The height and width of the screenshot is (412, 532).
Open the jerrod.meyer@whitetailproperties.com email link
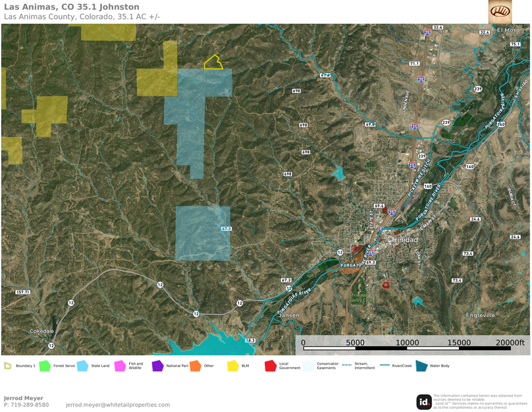[117, 405]
